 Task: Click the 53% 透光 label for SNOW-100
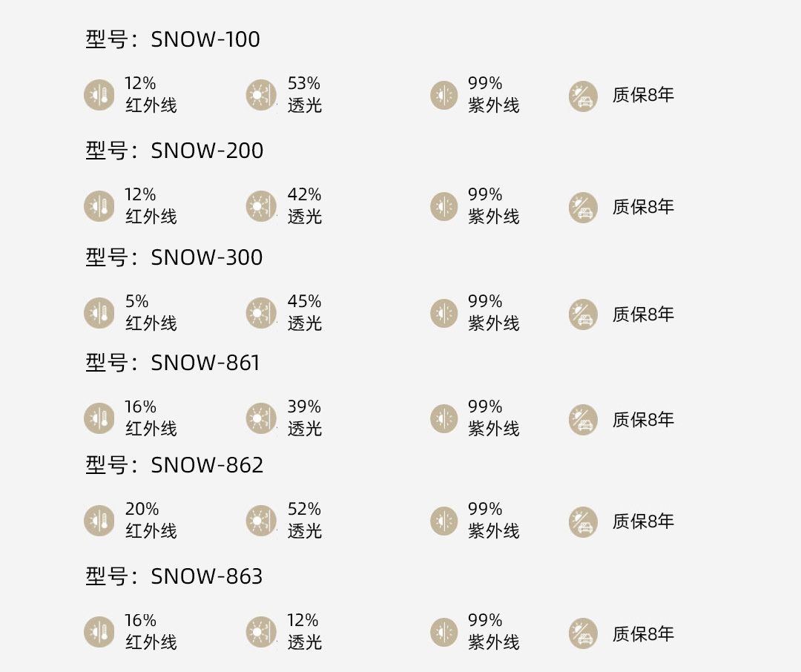point(305,94)
